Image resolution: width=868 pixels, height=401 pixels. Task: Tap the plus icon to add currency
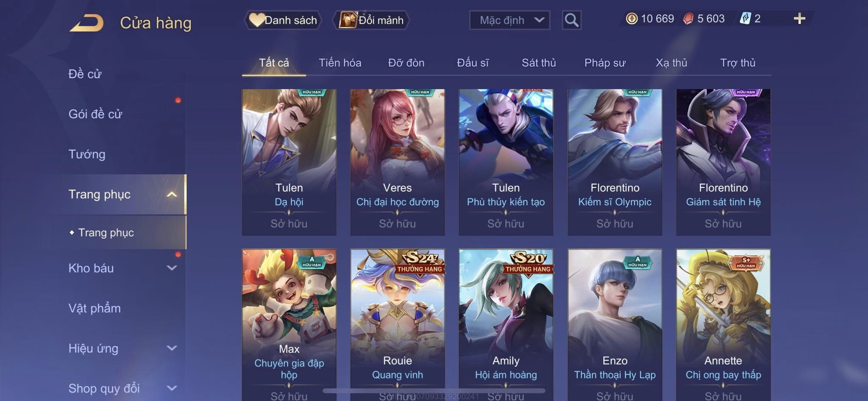coord(799,19)
